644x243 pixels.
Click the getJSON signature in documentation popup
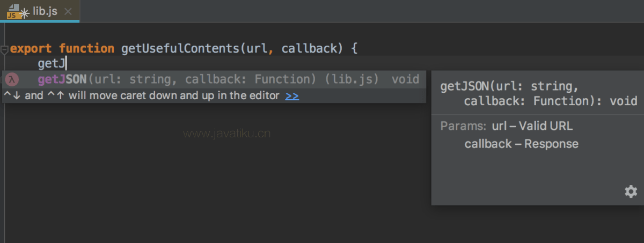[x=538, y=94]
